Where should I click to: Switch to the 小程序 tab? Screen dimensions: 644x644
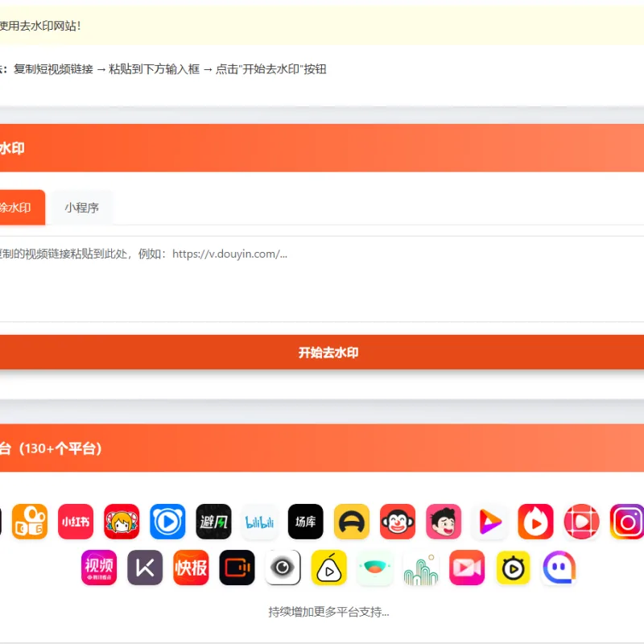(82, 208)
